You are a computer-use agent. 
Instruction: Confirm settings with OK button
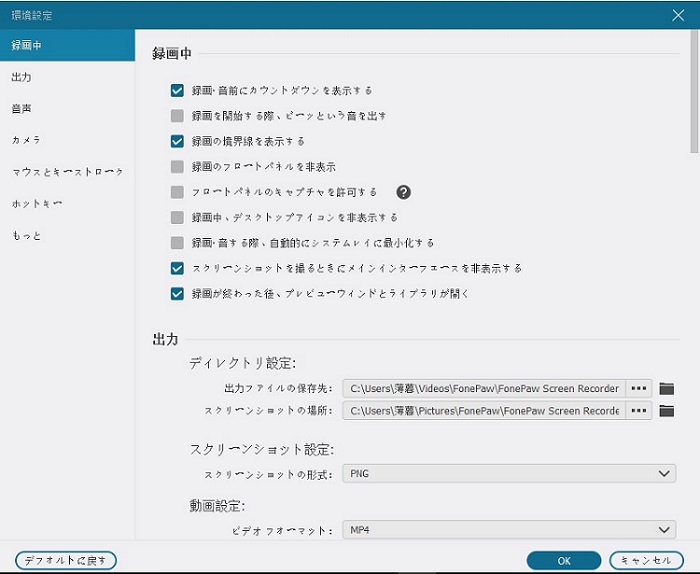(x=564, y=561)
